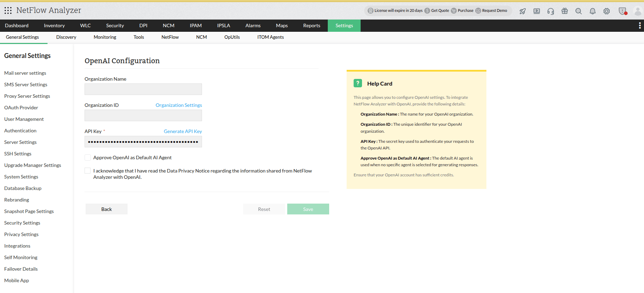Switch to the Dashboard tab
Viewport: 644px width, 293px height.
(x=17, y=25)
